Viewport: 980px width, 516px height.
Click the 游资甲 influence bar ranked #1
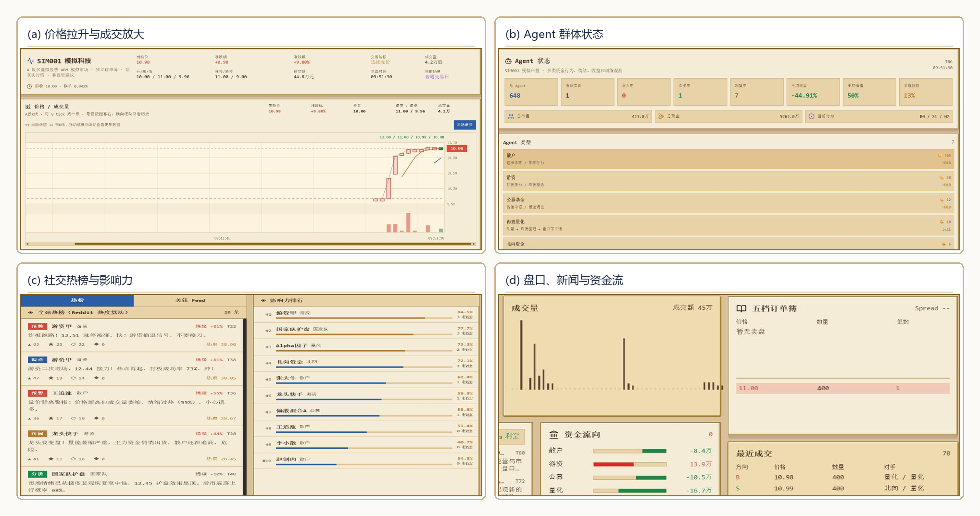coord(351,318)
